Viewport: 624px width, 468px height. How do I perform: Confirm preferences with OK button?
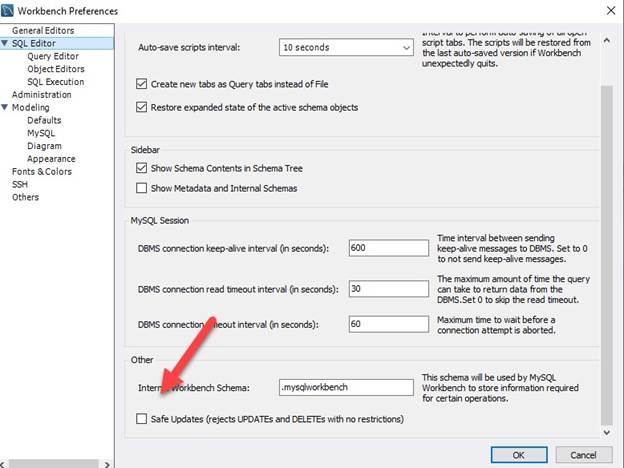[519, 455]
